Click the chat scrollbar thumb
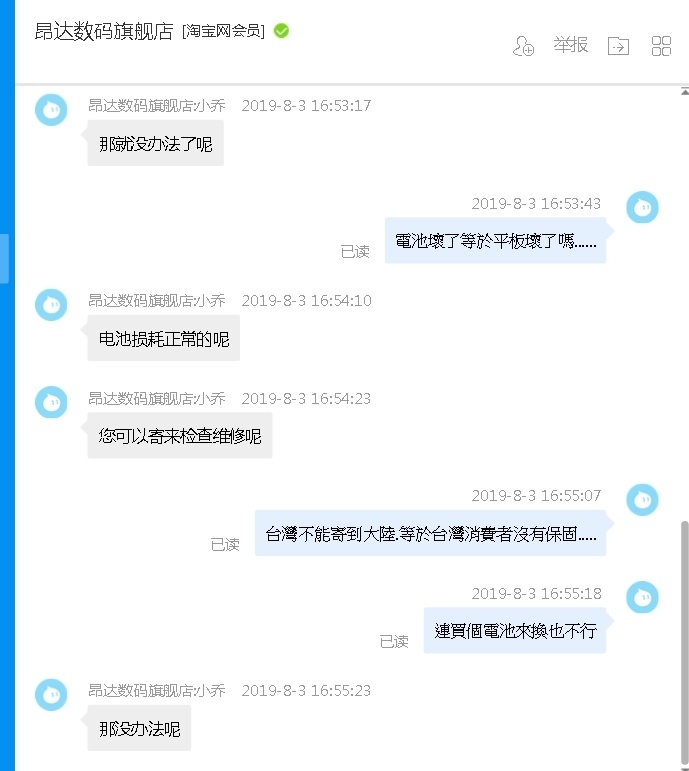The height and width of the screenshot is (771, 689). point(685,642)
